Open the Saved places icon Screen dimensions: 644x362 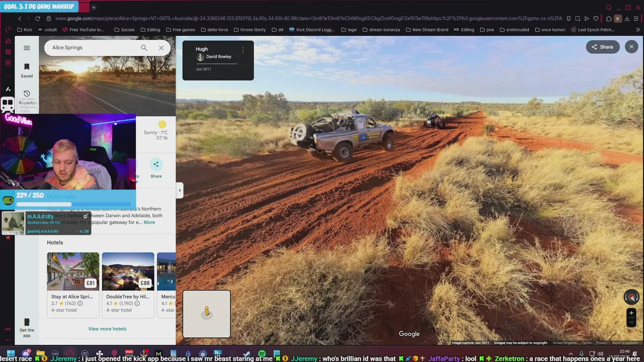point(27,70)
